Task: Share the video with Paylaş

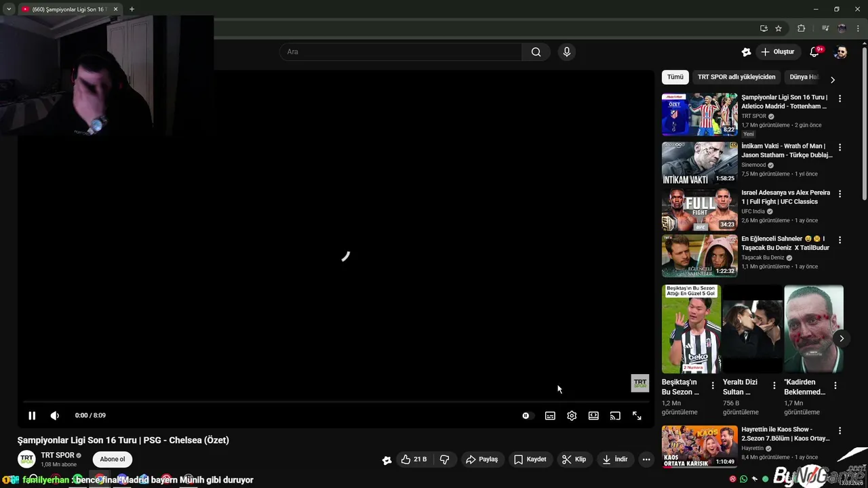Action: [481, 460]
